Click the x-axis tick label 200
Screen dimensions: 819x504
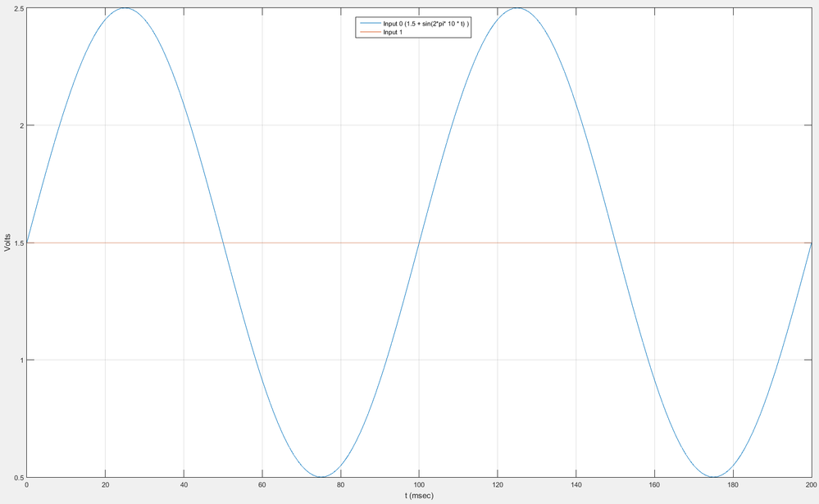[x=811, y=484]
